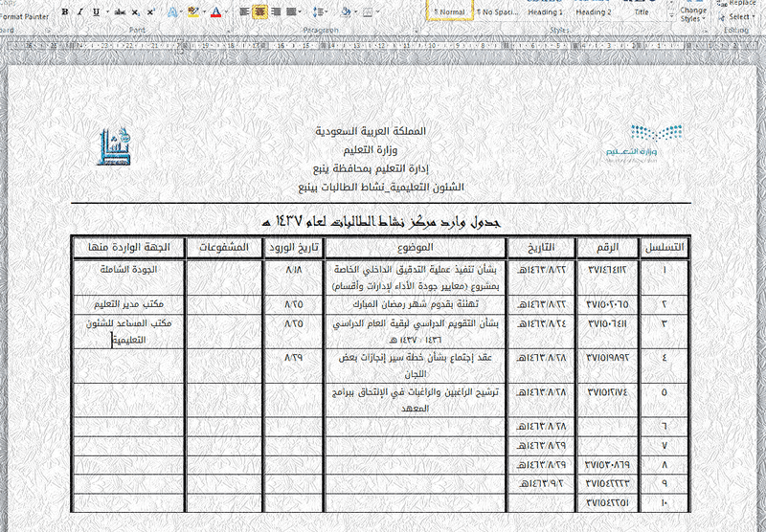
Task: Open Font dialog launcher
Action: (228, 31)
